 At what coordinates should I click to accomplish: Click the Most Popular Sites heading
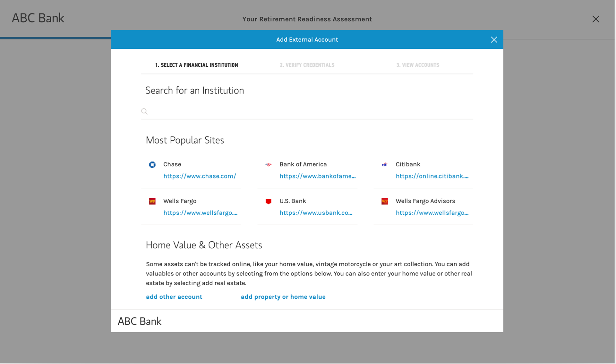pyautogui.click(x=185, y=140)
